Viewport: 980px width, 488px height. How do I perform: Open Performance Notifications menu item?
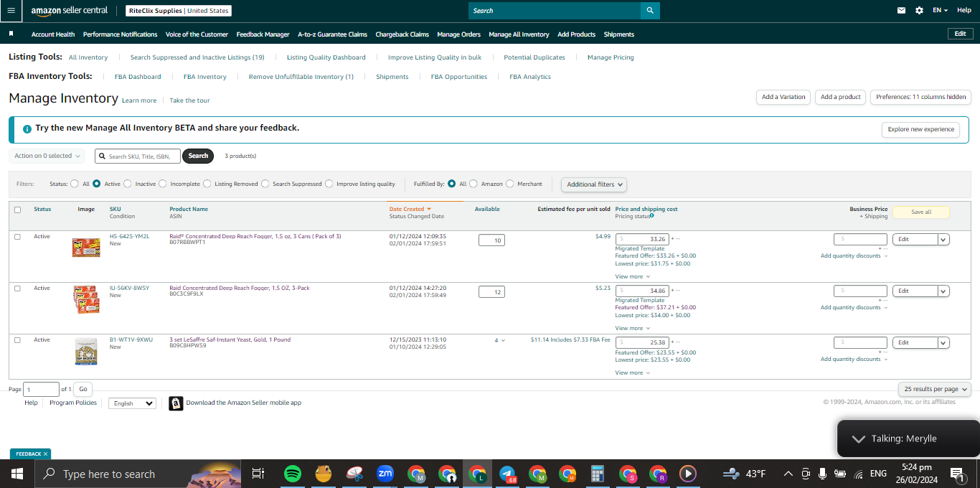pos(120,34)
